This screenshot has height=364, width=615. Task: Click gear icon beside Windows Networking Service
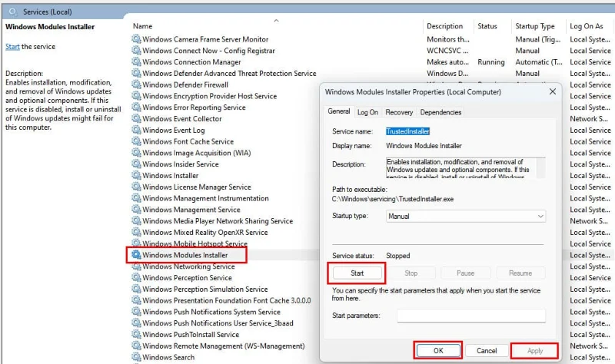pos(136,266)
